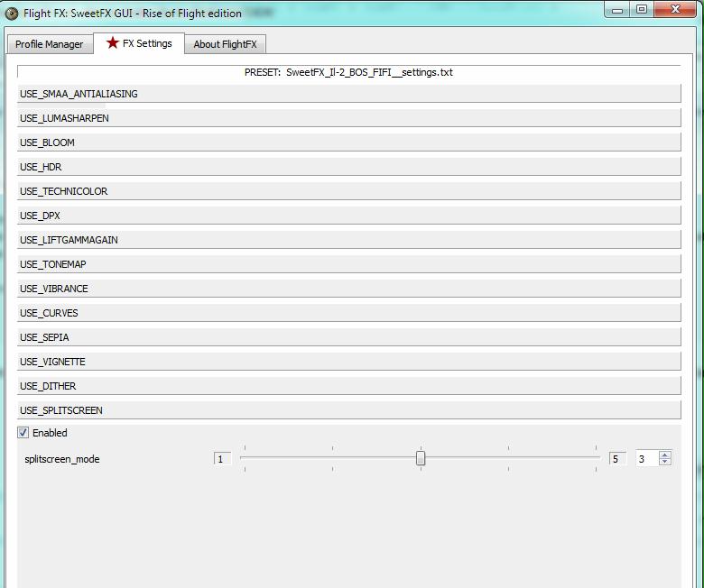Click the Flight FX app icon in title bar
704x588 pixels.
(x=11, y=14)
